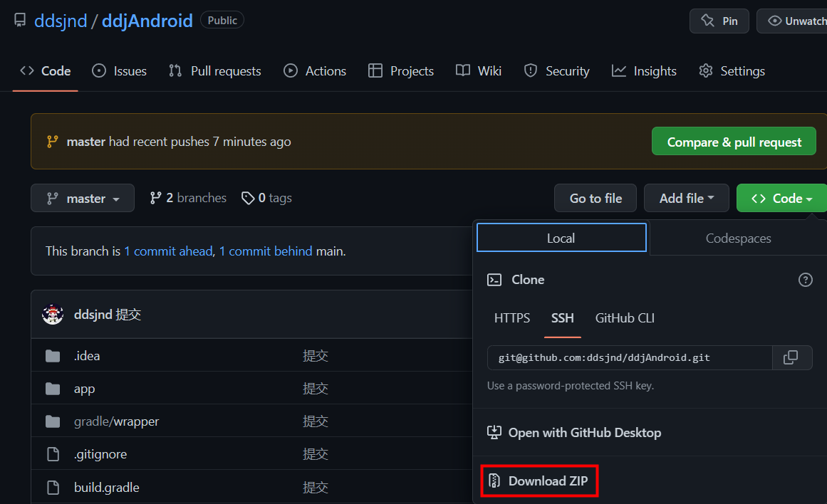827x504 pixels.
Task: Open the gradle/wrapper folder
Action: [116, 421]
